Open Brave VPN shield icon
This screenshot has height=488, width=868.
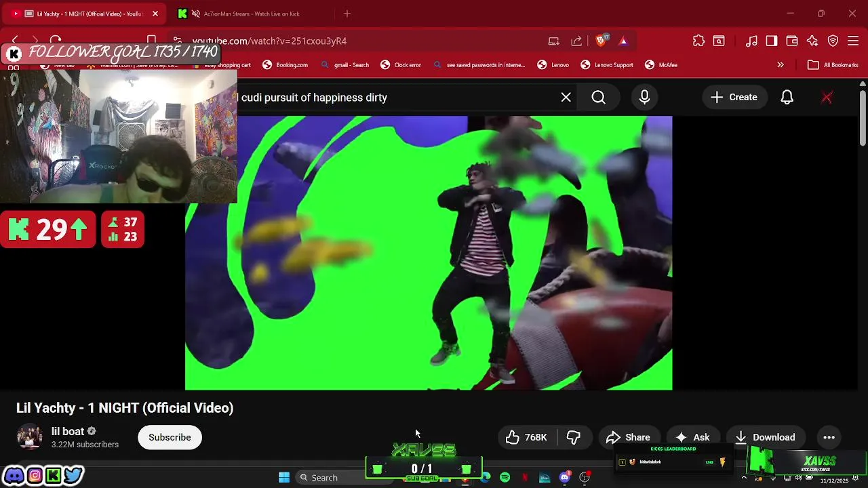833,41
